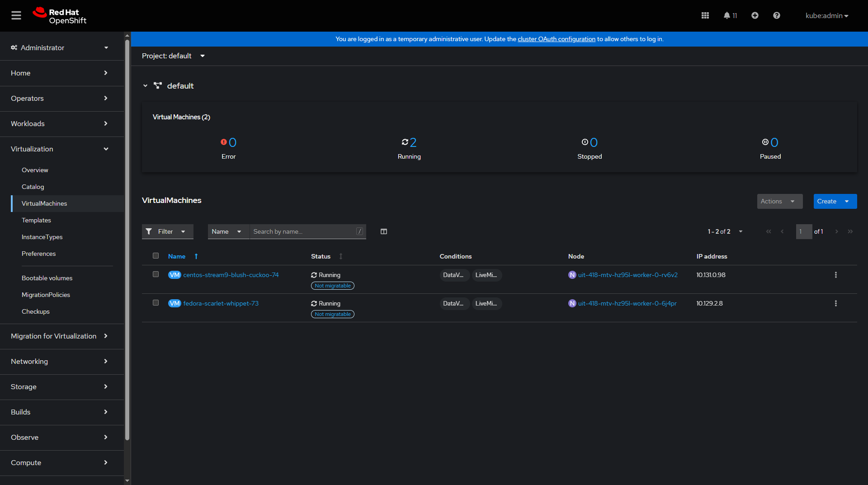This screenshot has height=485, width=868.
Task: Open the InstanceTypes page
Action: (x=42, y=237)
